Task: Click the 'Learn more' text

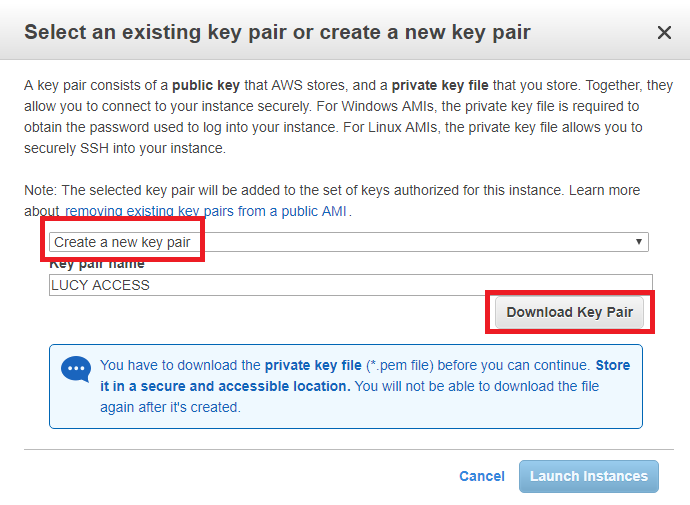Action: [x=605, y=190]
